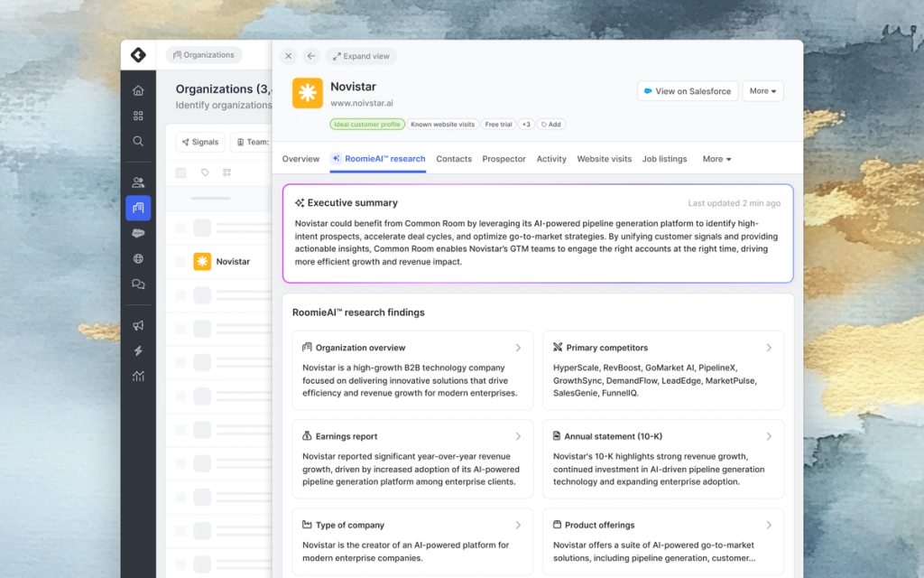Expand Organization overview card chevron
Image resolution: width=924 pixels, height=578 pixels.
point(518,348)
